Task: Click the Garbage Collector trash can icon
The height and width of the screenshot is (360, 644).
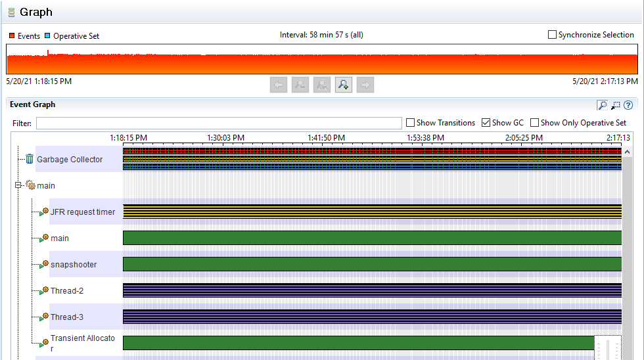Action: pos(30,159)
